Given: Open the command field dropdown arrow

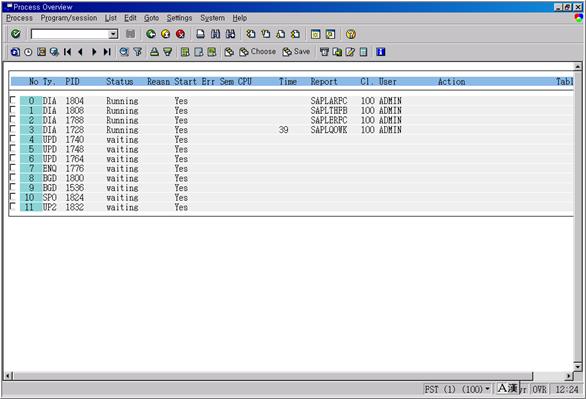Looking at the screenshot, I should [113, 34].
